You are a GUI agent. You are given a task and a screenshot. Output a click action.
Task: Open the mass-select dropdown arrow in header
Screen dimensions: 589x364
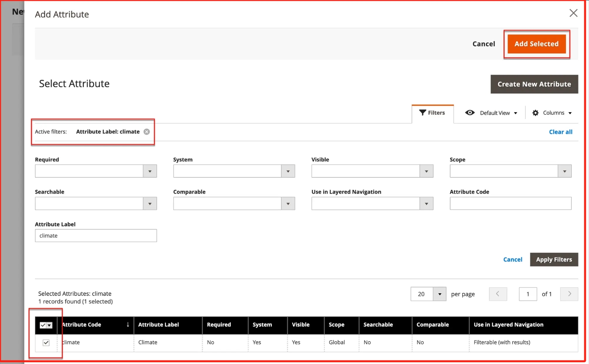50,325
